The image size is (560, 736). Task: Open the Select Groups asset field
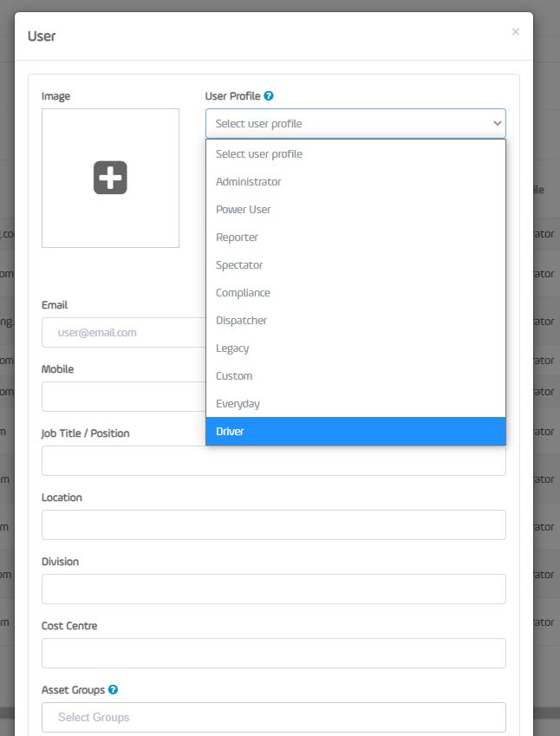[x=274, y=717]
